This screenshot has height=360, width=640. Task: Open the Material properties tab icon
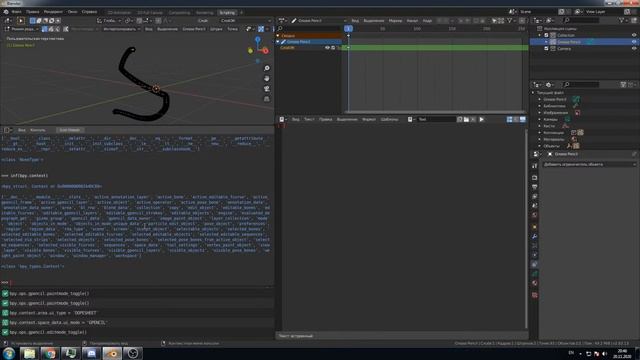534,283
